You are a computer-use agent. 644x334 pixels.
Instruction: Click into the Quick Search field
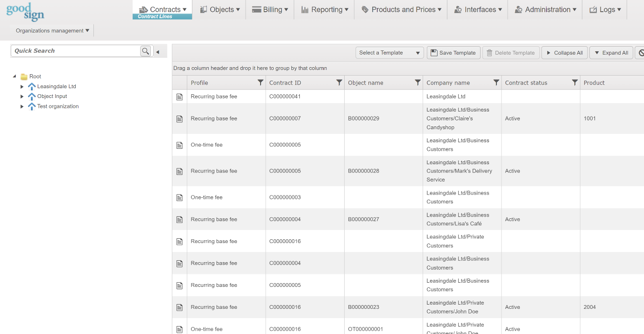tap(75, 51)
